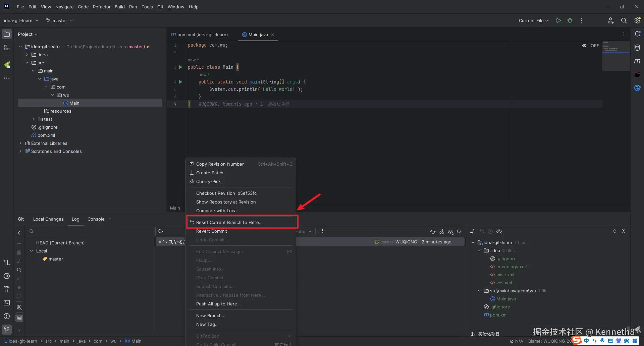Toggle the reader mode OFF indicator in editor
This screenshot has height=346, width=644.
pyautogui.click(x=591, y=46)
